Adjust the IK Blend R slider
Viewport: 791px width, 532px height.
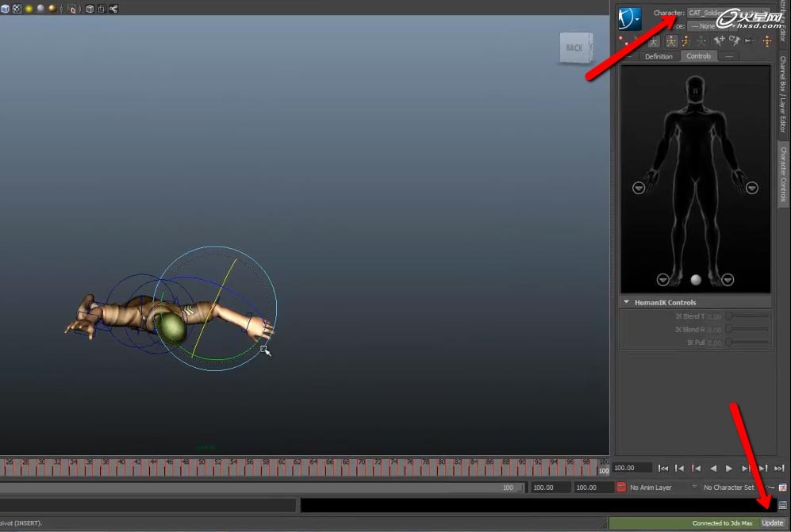coord(748,329)
